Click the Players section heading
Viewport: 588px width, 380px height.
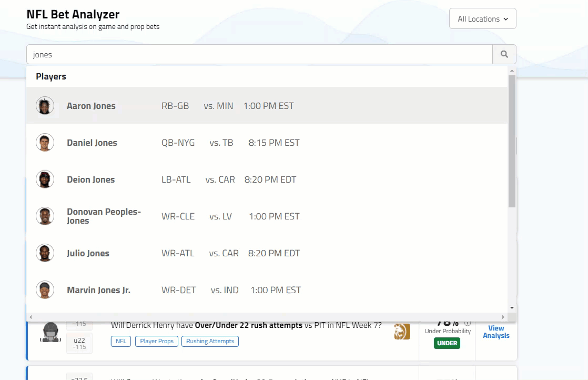click(51, 76)
